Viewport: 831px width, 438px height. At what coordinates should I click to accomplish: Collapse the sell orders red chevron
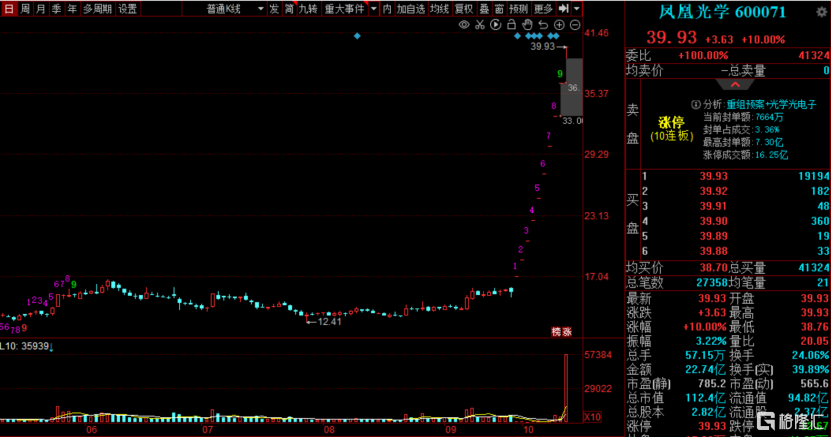click(x=735, y=85)
